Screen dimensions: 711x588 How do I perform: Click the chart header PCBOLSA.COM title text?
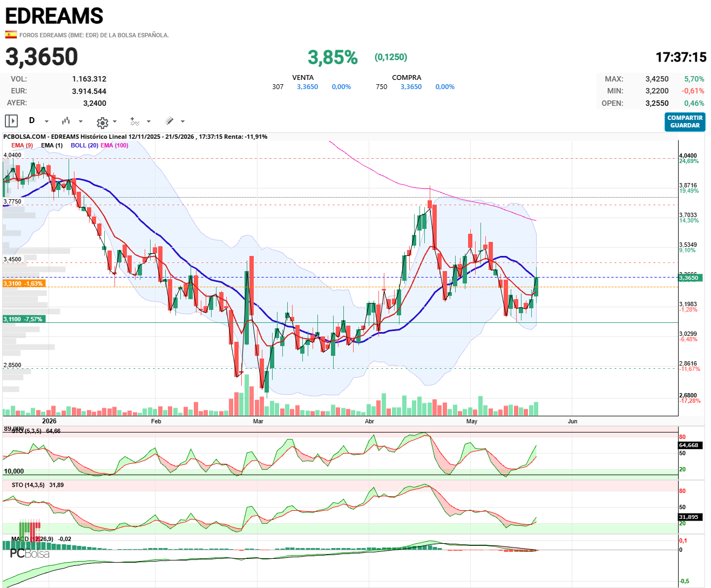tap(135, 137)
